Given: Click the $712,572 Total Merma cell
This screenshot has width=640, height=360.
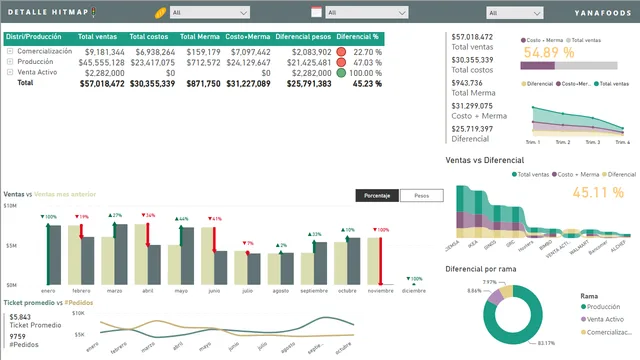Looking at the screenshot, I should click(x=203, y=62).
